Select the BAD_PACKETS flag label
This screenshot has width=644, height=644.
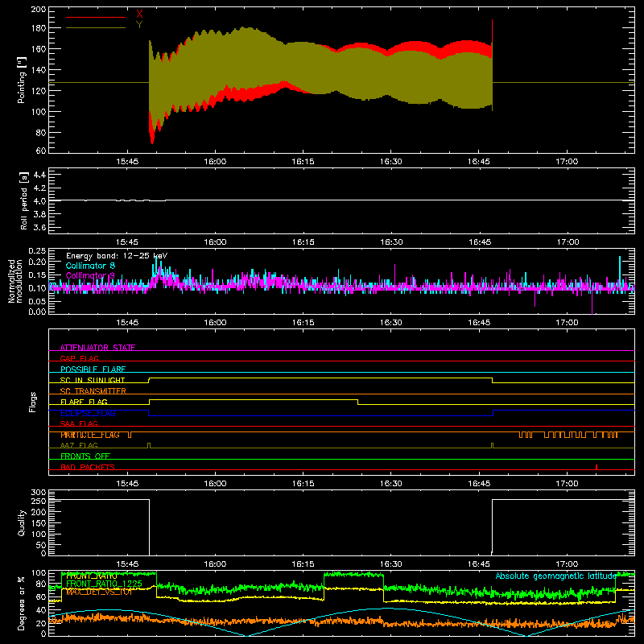click(88, 467)
